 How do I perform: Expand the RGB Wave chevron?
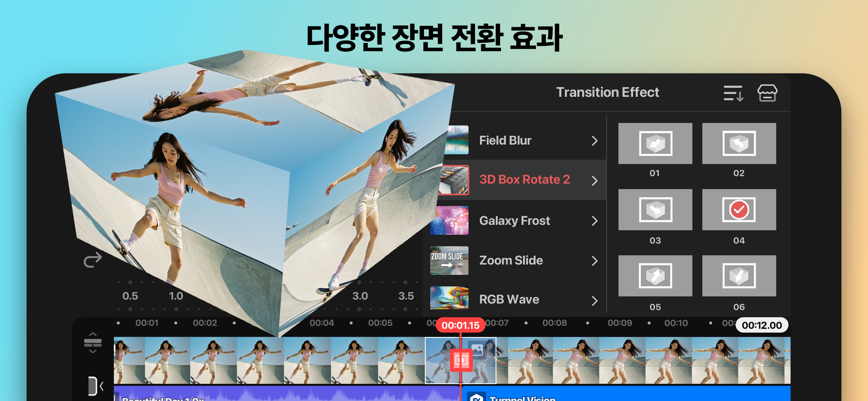(594, 300)
